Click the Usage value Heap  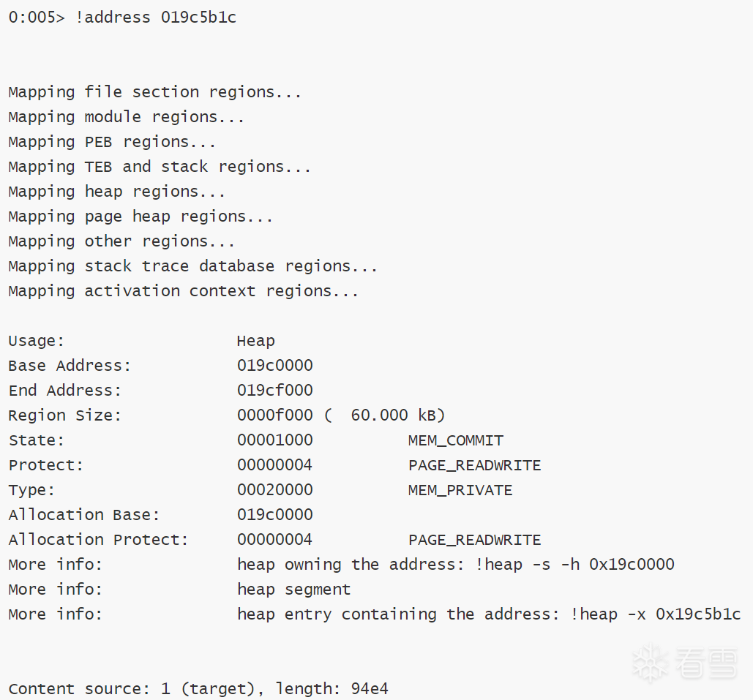255,341
